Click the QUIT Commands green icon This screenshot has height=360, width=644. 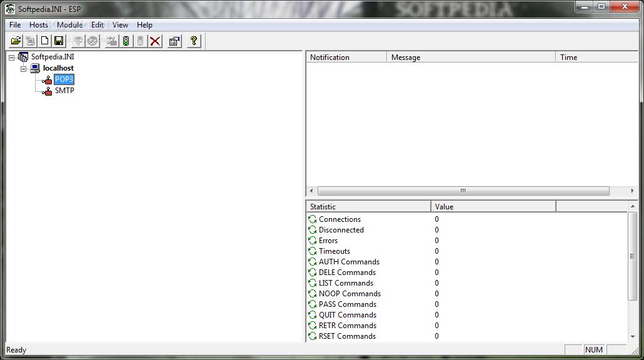(x=313, y=315)
